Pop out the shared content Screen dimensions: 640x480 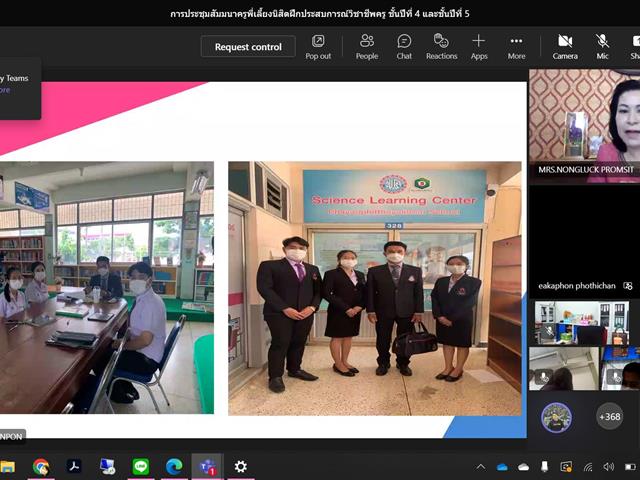[318, 47]
